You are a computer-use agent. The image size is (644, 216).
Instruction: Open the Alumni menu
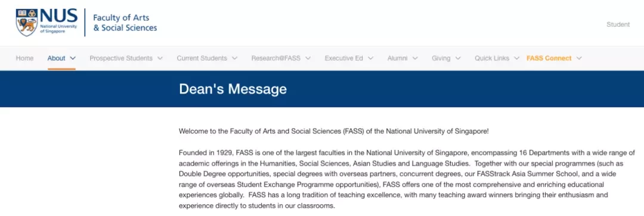click(x=397, y=58)
